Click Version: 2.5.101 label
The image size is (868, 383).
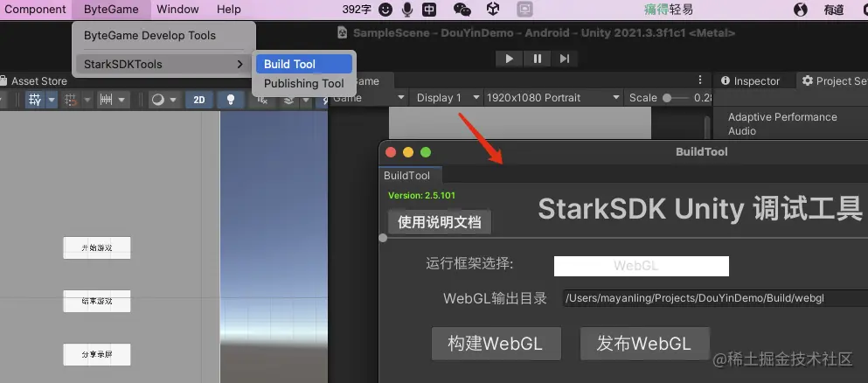tap(422, 195)
